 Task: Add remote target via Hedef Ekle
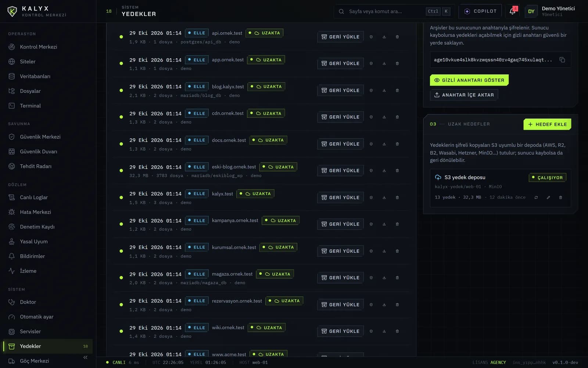pos(547,124)
